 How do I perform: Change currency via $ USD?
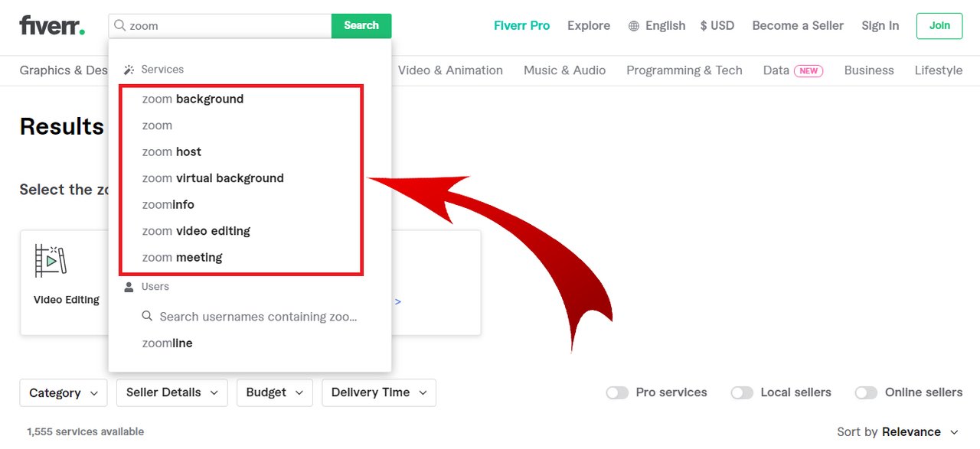click(717, 25)
